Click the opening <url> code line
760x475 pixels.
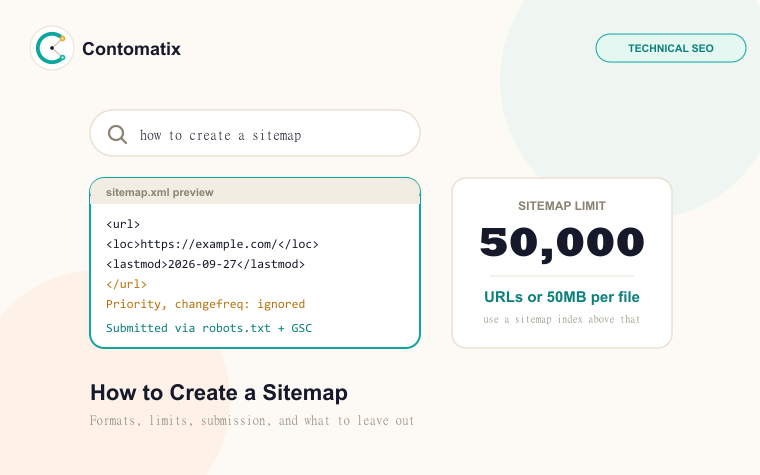(123, 224)
